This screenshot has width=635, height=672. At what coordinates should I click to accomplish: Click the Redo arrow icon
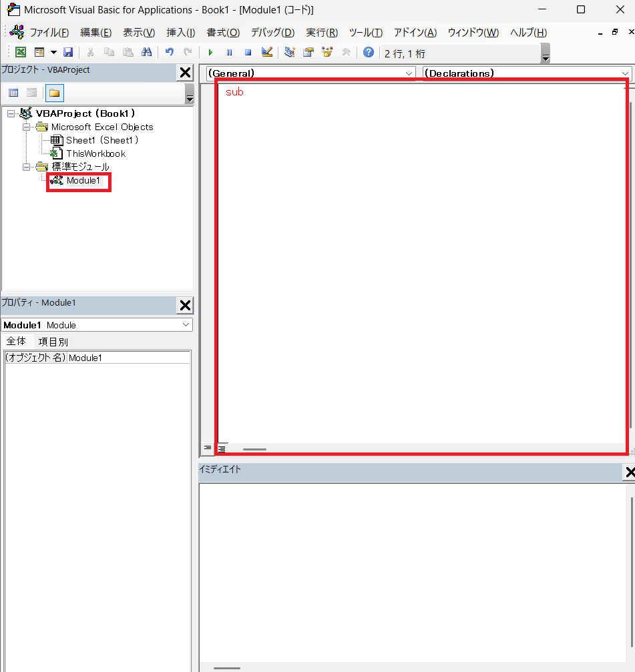point(188,52)
